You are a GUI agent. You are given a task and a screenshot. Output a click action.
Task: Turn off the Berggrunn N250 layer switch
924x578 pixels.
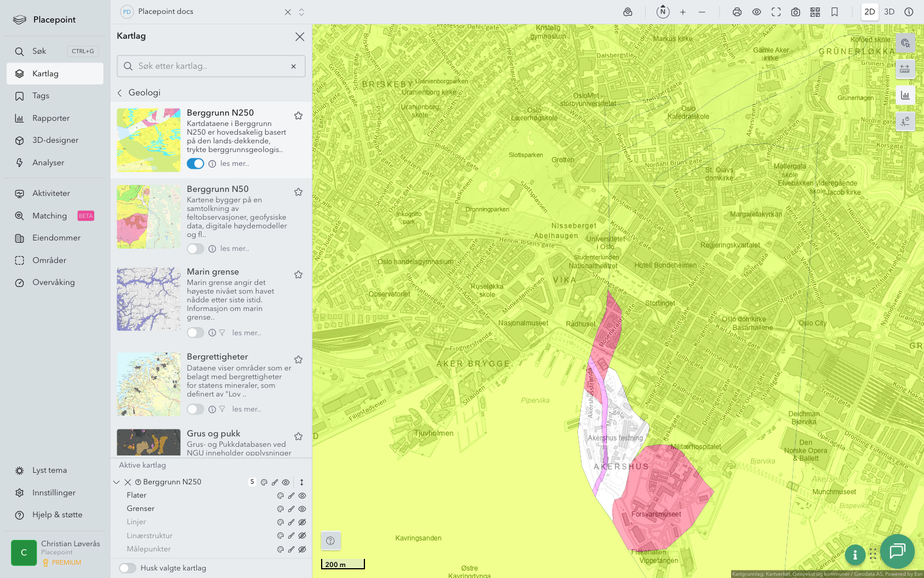[195, 164]
